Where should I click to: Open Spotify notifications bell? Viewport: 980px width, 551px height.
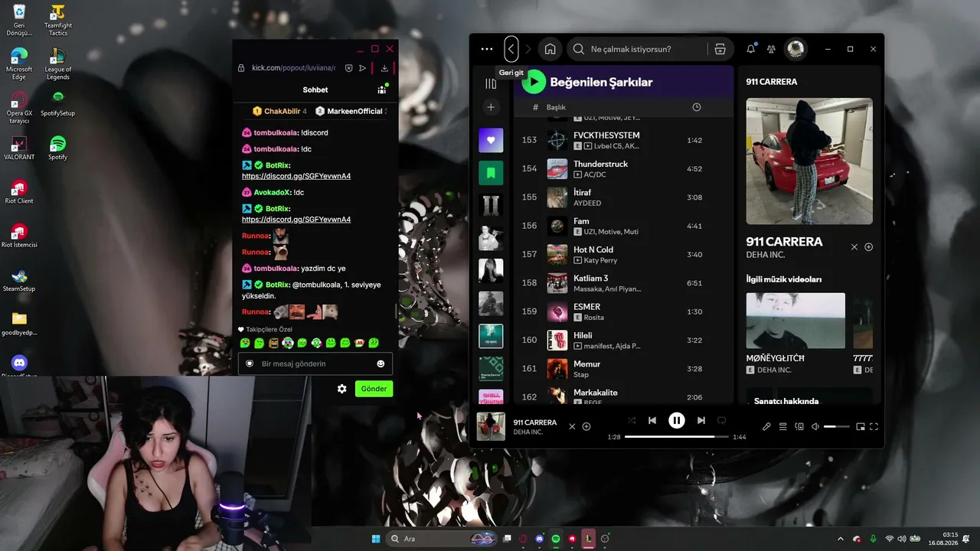point(750,49)
